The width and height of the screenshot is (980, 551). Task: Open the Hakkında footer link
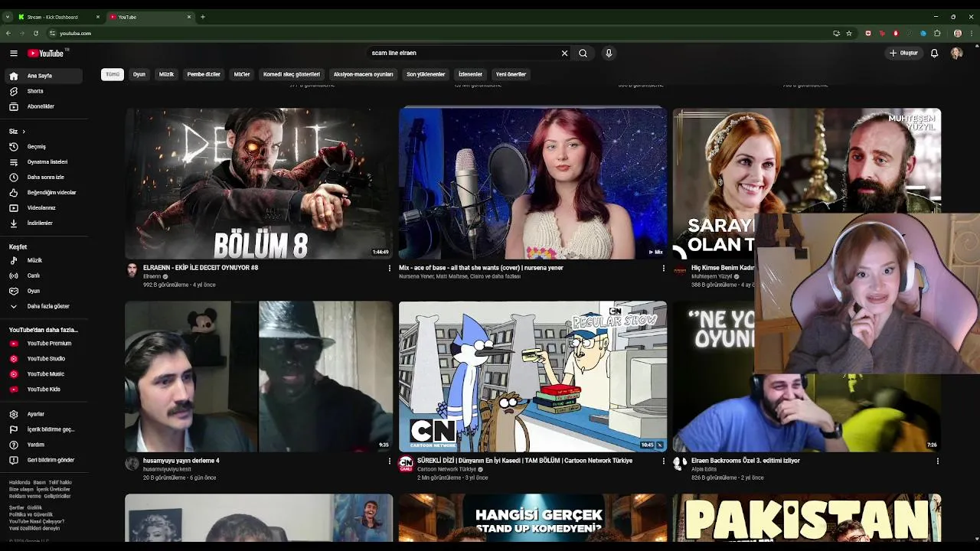pyautogui.click(x=19, y=483)
